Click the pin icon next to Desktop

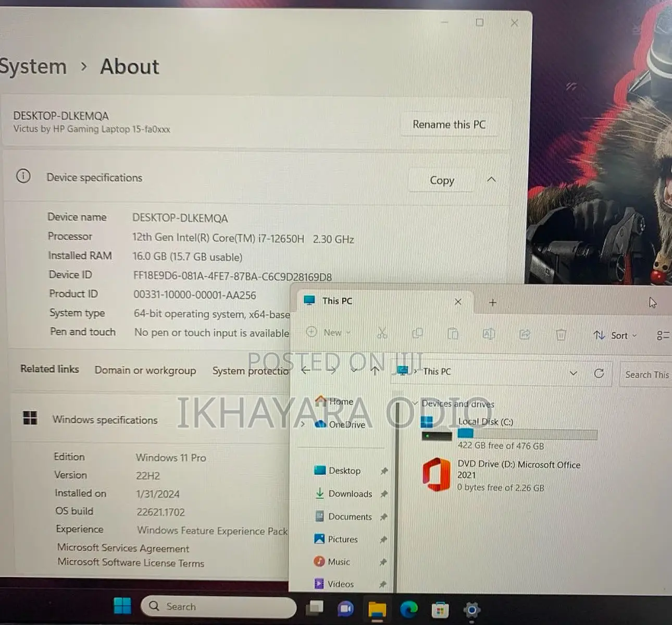[x=384, y=471]
